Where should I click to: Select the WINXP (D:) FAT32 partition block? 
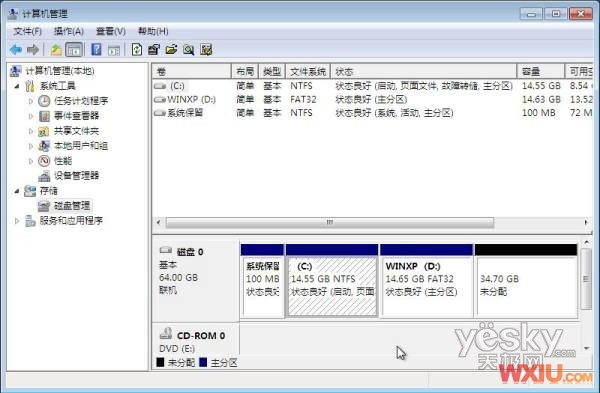(426, 281)
